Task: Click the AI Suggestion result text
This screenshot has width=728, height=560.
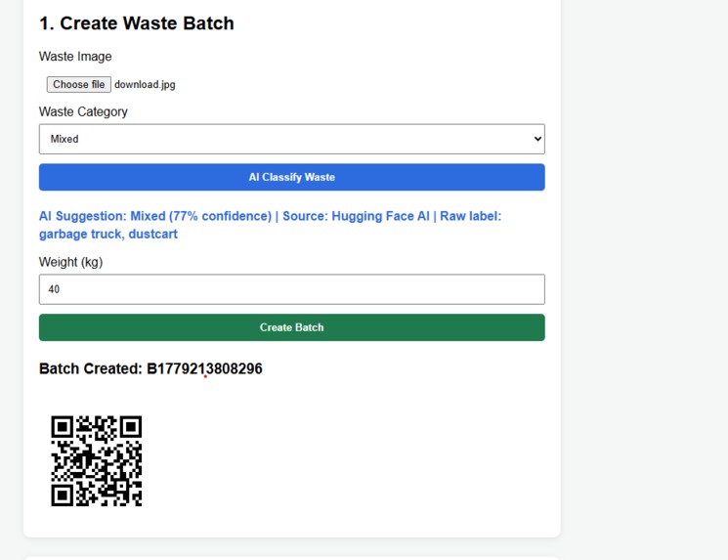Action: (271, 225)
